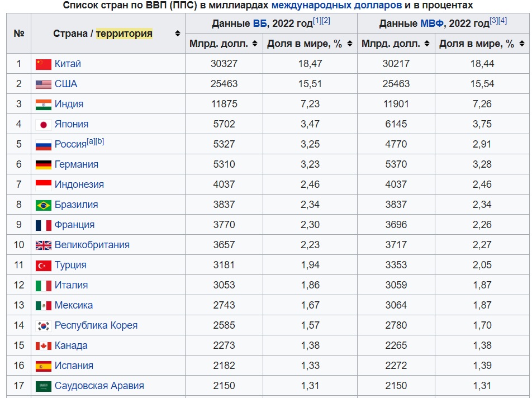The width and height of the screenshot is (532, 398).
Task: Open the Япония country link
Action: (x=72, y=124)
